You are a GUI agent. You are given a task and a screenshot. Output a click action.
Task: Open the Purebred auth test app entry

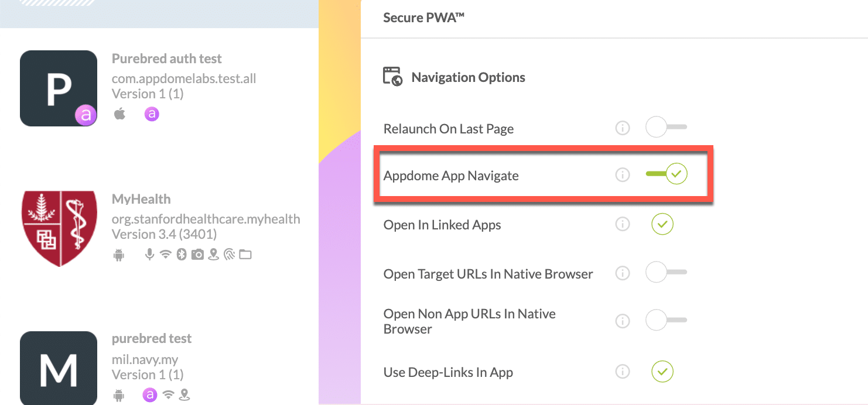pyautogui.click(x=167, y=58)
